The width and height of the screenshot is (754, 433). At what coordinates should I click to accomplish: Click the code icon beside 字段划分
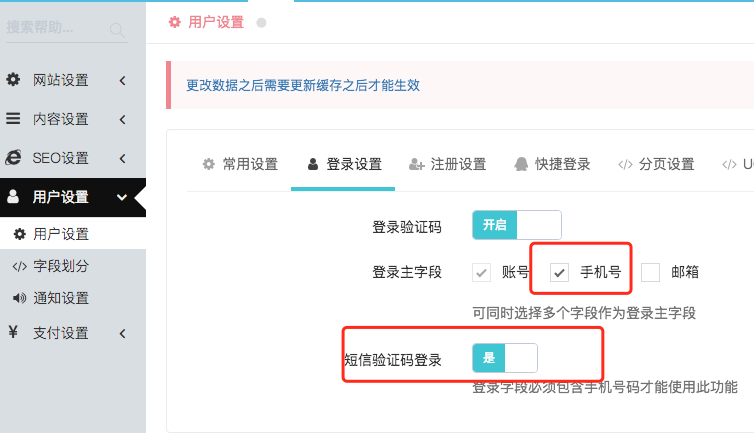click(19, 266)
